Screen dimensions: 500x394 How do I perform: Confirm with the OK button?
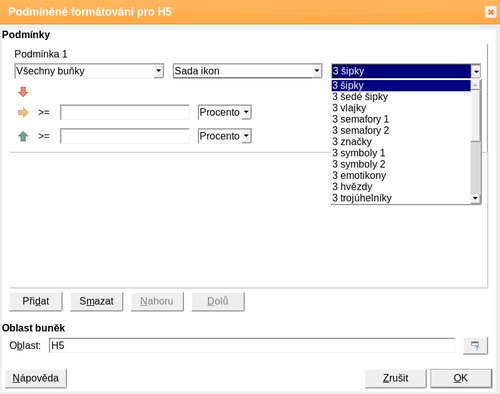[x=461, y=378]
